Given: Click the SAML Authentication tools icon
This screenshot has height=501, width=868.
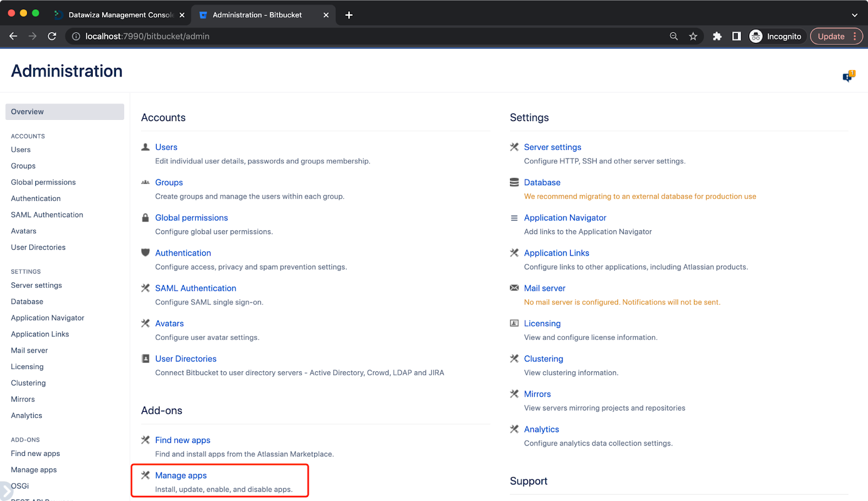Looking at the screenshot, I should 145,288.
